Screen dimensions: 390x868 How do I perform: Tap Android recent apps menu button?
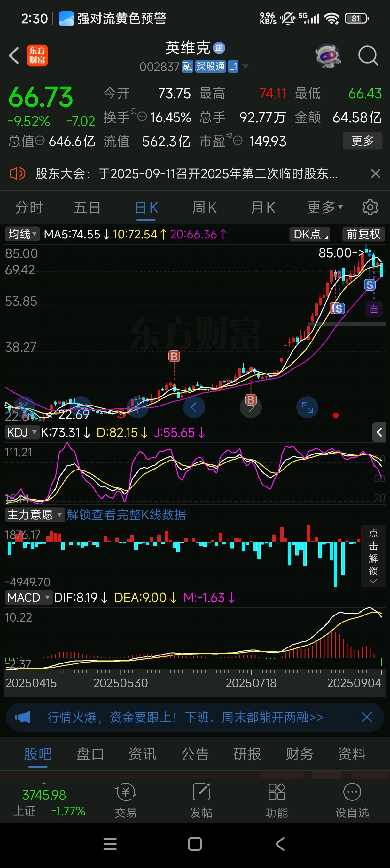click(x=110, y=844)
